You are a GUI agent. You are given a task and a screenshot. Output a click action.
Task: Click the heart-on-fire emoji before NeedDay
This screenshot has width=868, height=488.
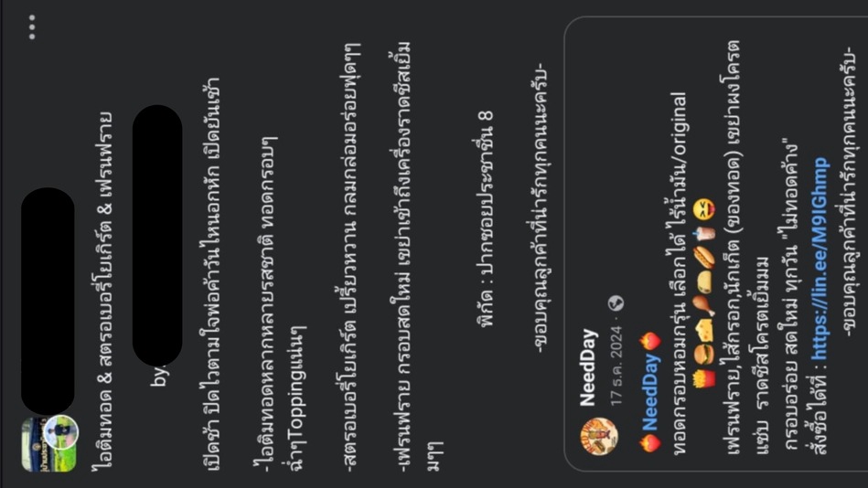(x=650, y=443)
